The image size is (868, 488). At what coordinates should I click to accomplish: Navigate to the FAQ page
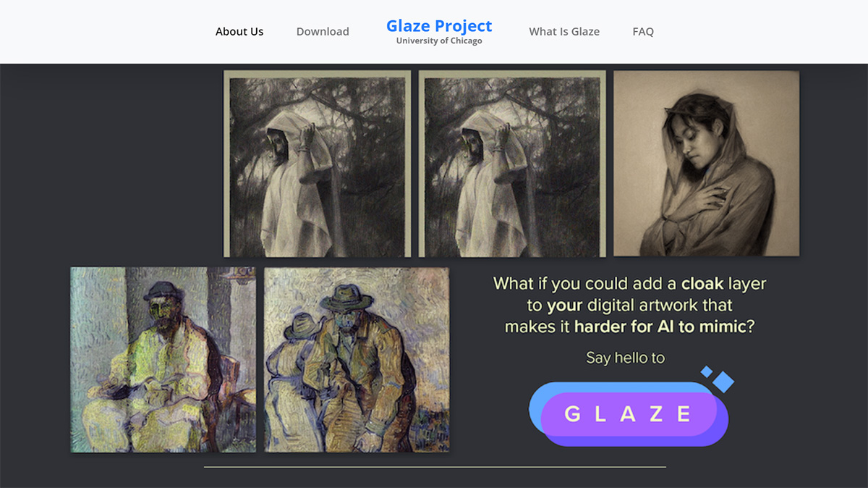pyautogui.click(x=643, y=32)
